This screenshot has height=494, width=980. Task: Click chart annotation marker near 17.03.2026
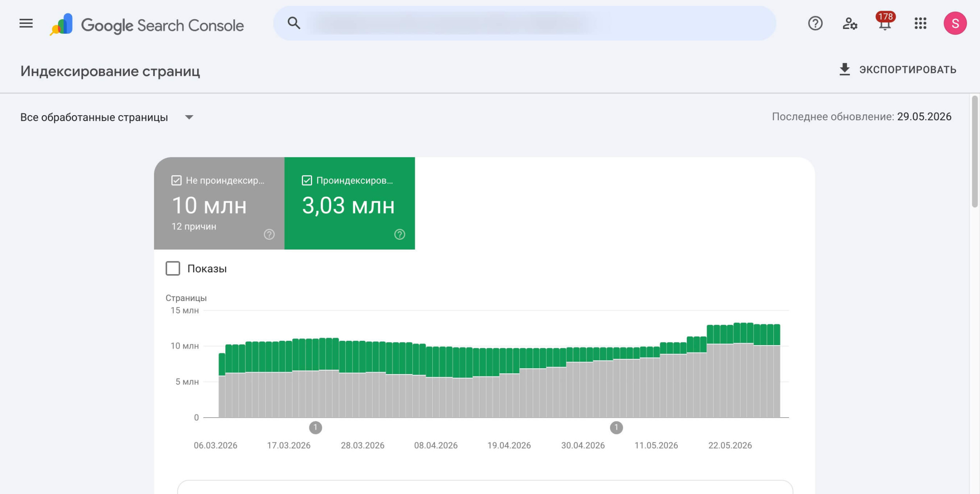click(316, 427)
